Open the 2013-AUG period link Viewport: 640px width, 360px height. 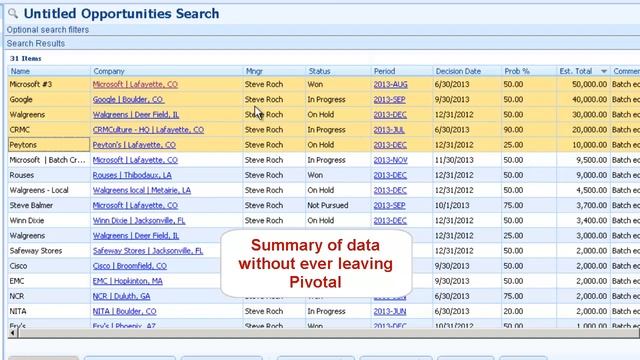[x=391, y=84]
